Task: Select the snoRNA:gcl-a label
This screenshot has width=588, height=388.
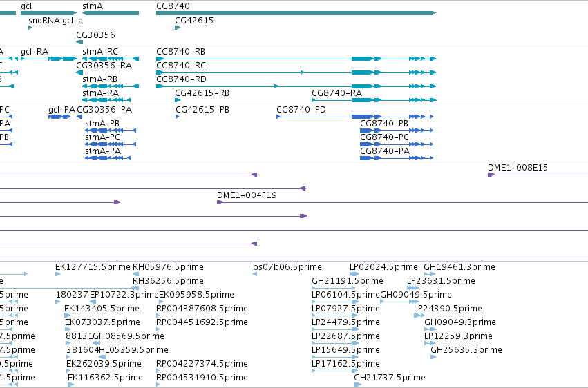Action: [x=56, y=21]
